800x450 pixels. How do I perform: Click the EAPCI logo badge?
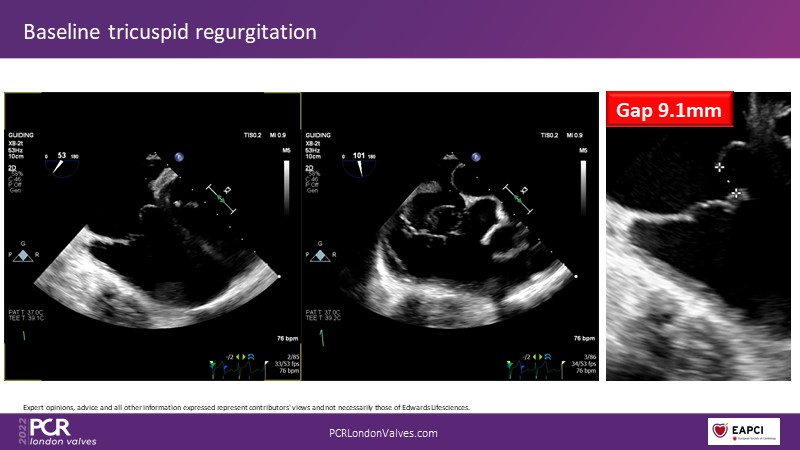743,432
